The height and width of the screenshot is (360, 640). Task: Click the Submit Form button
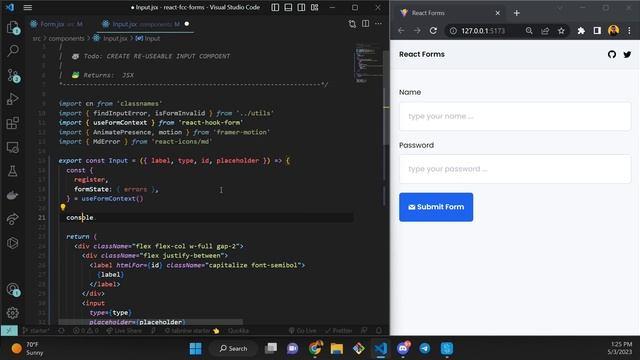[436, 207]
